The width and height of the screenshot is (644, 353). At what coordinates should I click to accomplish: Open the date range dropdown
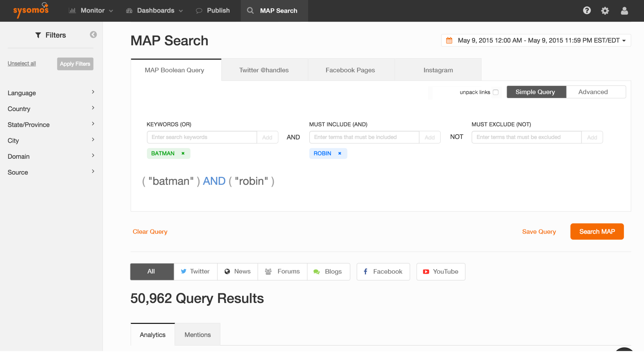pyautogui.click(x=536, y=40)
